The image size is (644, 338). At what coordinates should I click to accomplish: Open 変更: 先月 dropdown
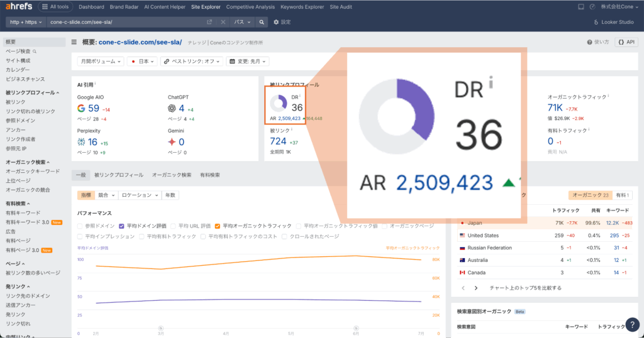(247, 62)
